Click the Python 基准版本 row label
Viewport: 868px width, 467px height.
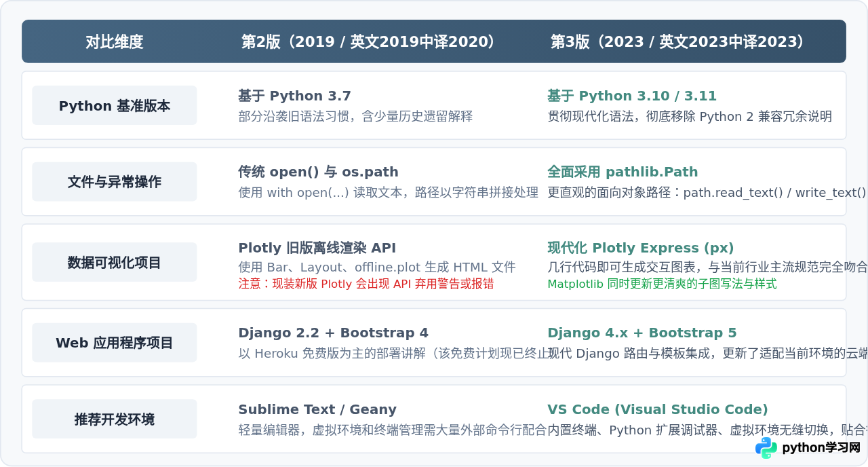[x=115, y=106]
